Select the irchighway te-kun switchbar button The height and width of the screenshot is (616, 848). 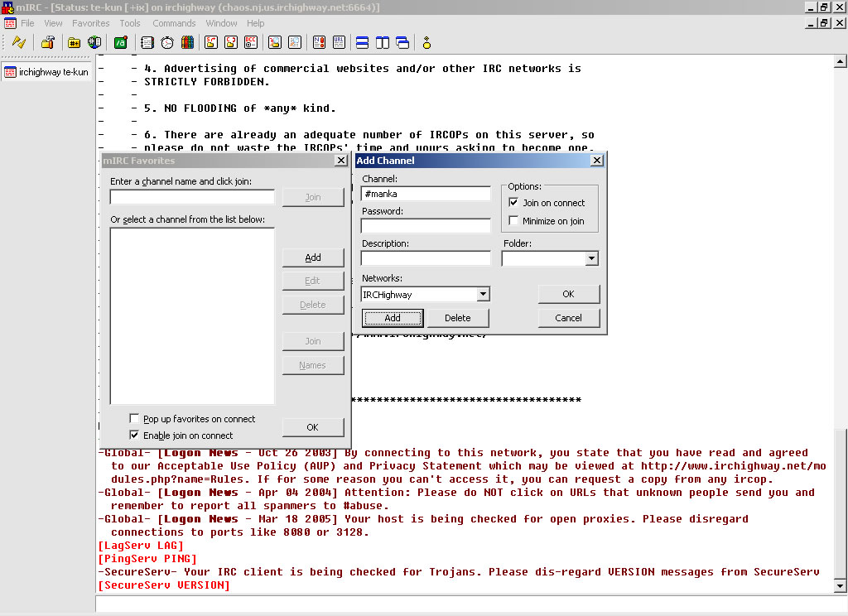[x=46, y=72]
